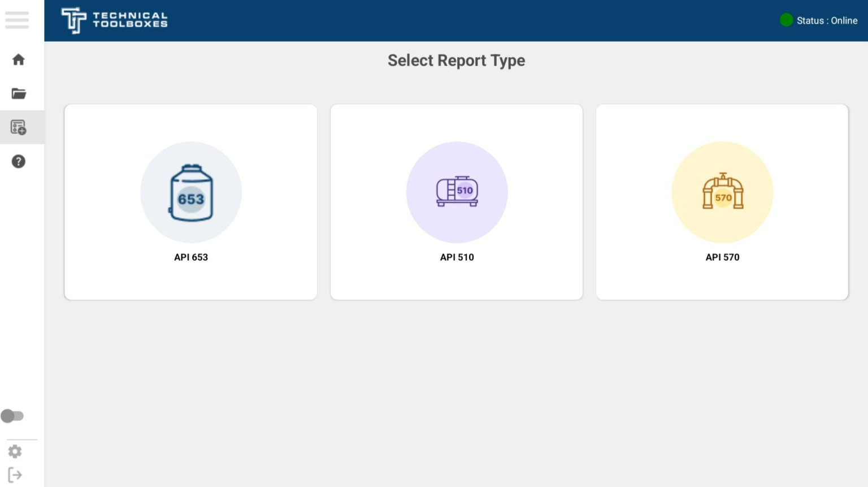Viewport: 868px width, 487px height.
Task: Click the green Online status indicator
Action: point(785,20)
